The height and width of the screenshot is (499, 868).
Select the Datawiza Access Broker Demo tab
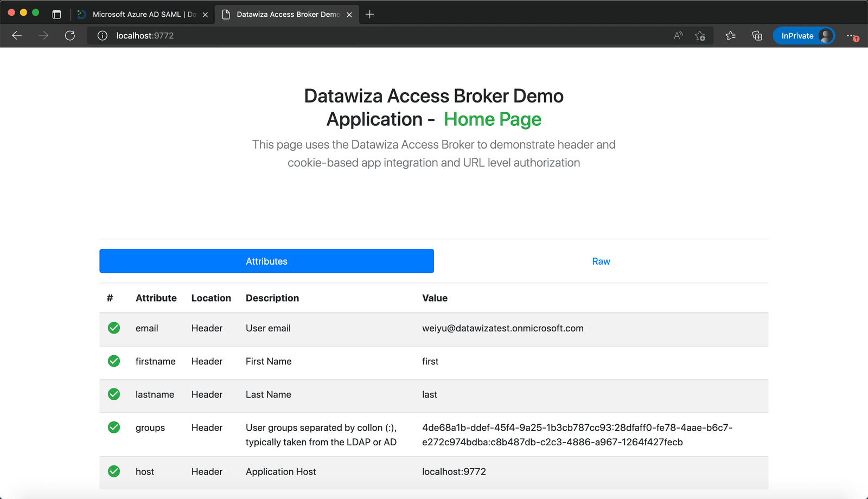point(288,15)
